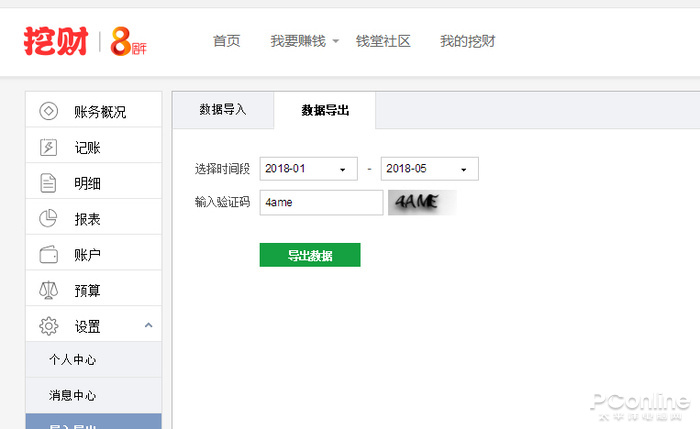Collapse the 设置 section chevron
Viewport: 700px width, 429px height.
[148, 326]
